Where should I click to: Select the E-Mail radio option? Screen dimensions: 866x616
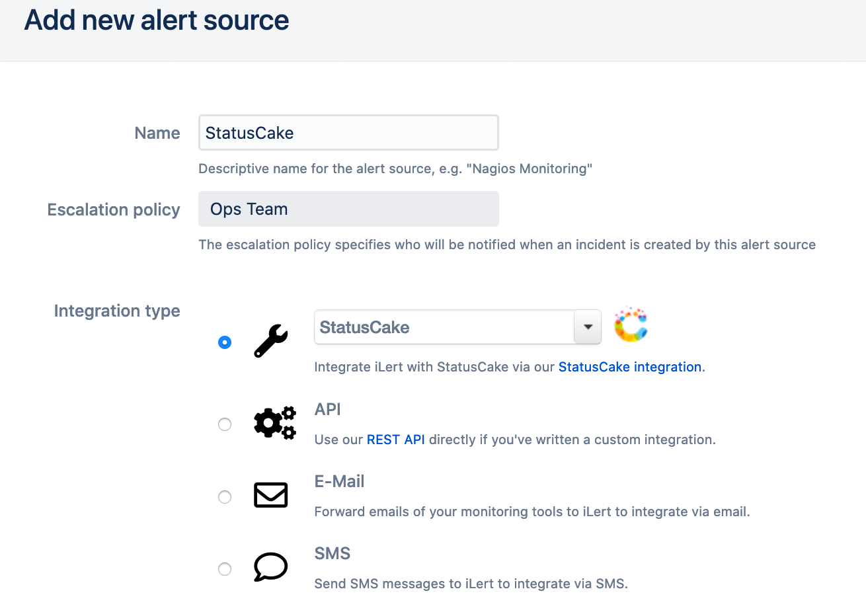(225, 497)
